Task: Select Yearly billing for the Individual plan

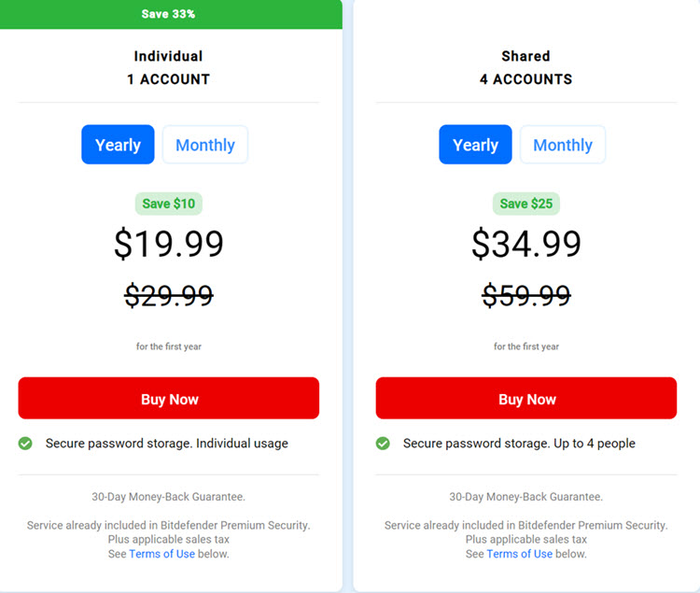Action: click(118, 145)
